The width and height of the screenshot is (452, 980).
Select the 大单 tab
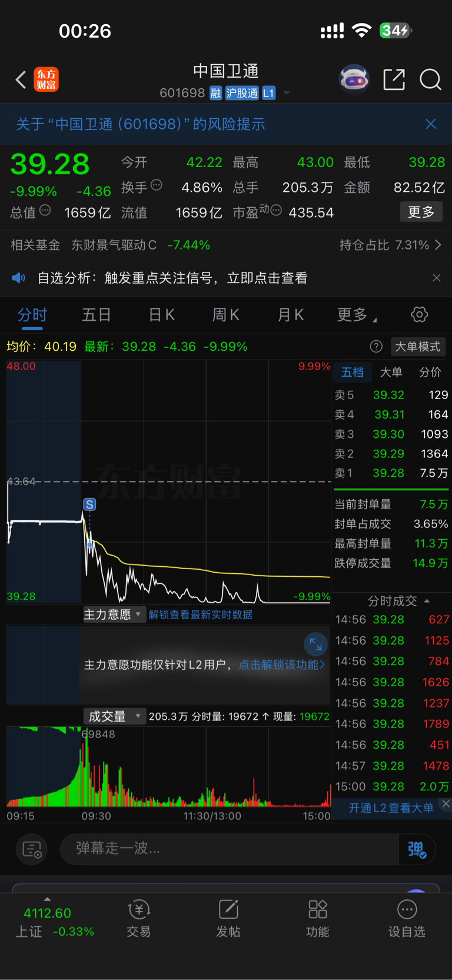[x=391, y=372]
